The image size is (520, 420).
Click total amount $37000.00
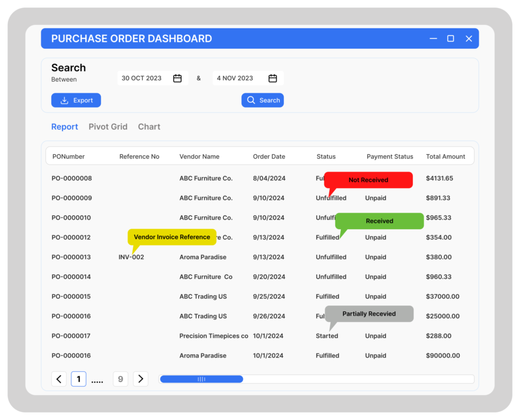coord(443,296)
